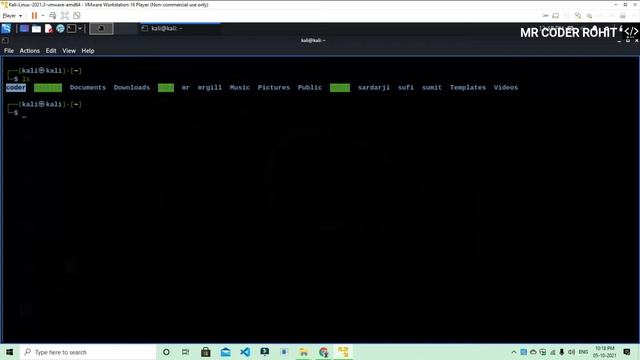
Task: Open the taskbar clock and date
Action: coord(604,352)
